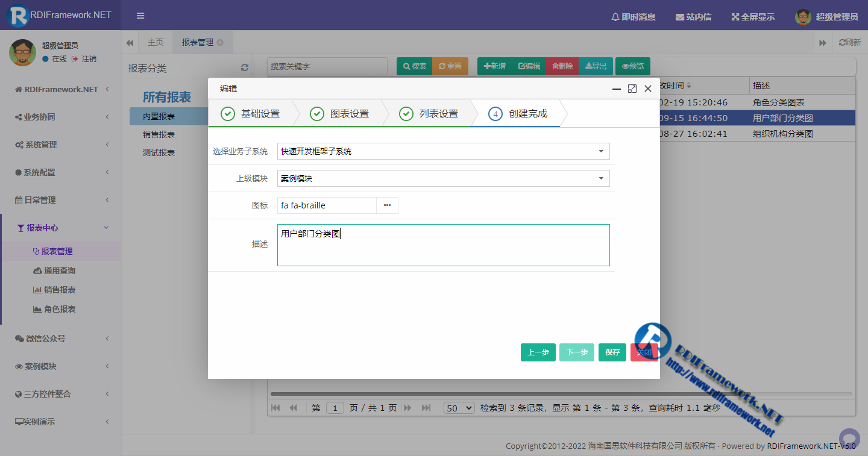Open 上级模块 dropdown
The image size is (868, 456).
pos(444,178)
